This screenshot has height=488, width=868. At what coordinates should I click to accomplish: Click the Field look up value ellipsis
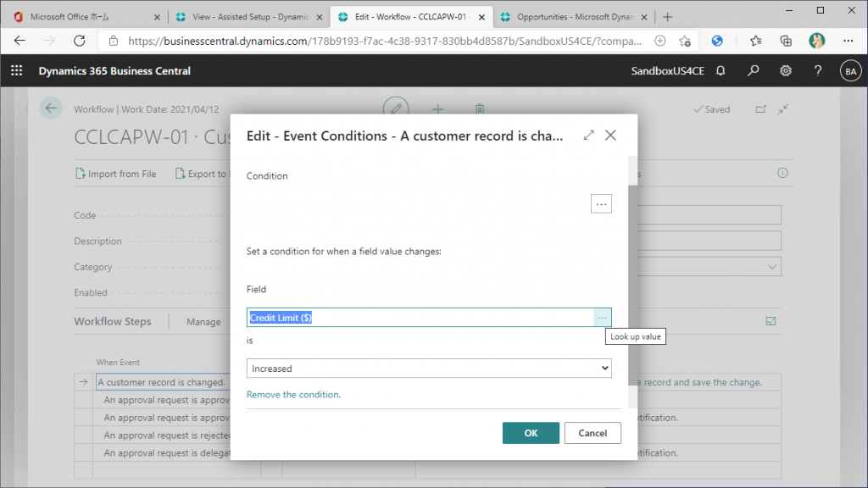[x=603, y=318]
